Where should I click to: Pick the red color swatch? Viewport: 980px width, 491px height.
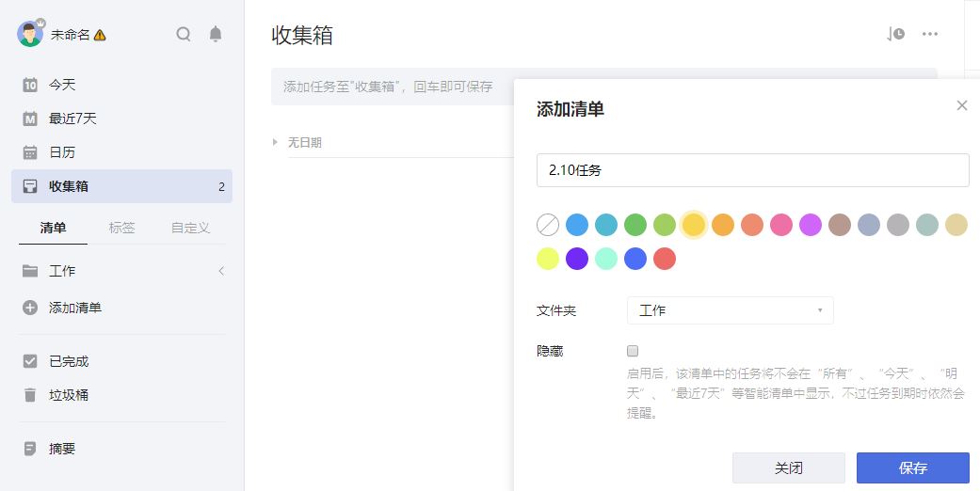coord(665,259)
